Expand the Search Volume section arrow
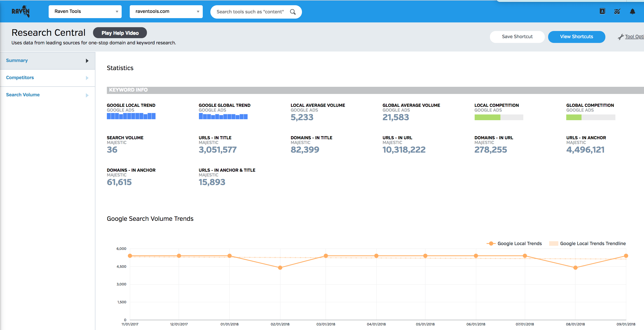This screenshot has height=330, width=644. 87,95
